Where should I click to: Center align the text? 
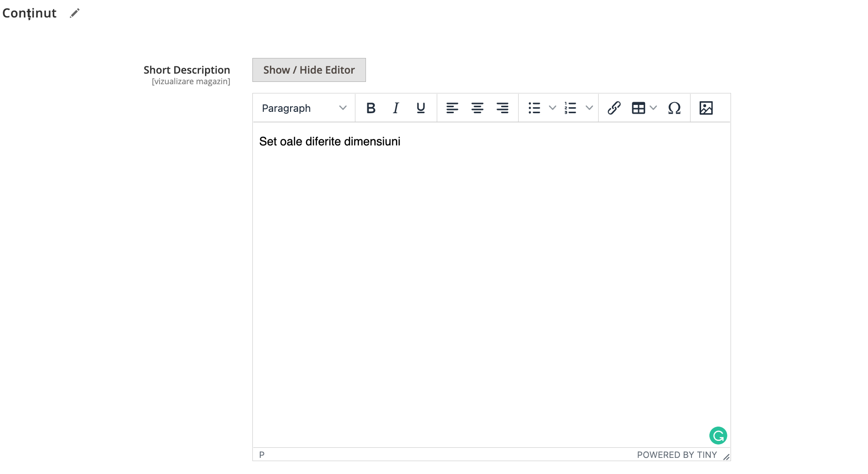[x=477, y=108]
